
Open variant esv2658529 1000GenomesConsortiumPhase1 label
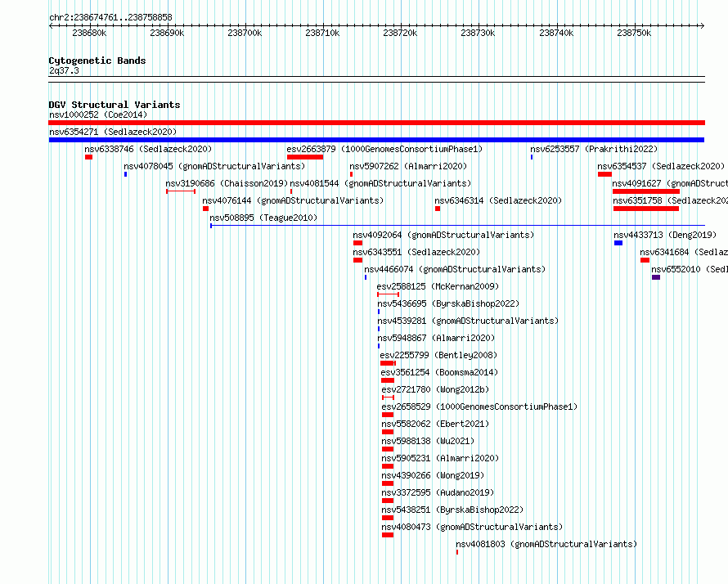479,407
